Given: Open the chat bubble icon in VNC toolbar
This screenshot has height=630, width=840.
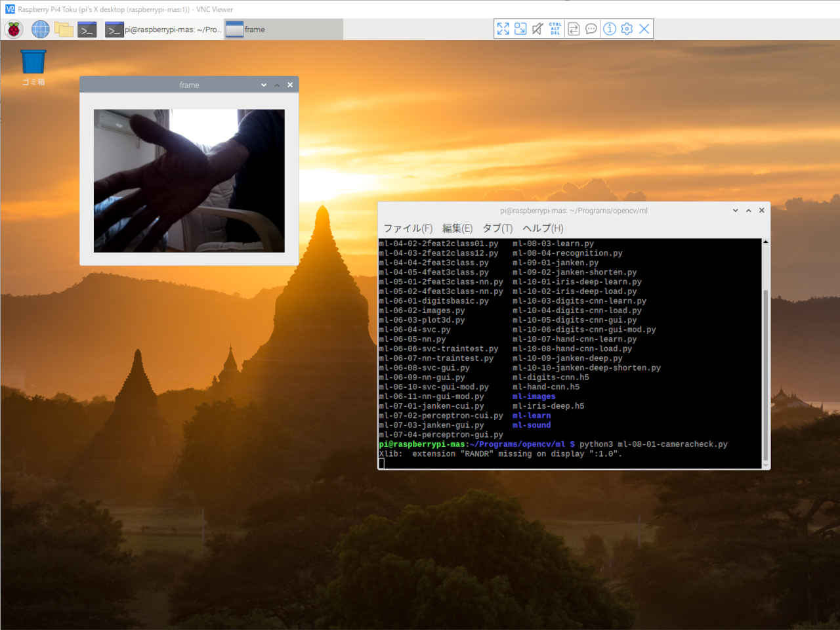Looking at the screenshot, I should click(x=591, y=29).
